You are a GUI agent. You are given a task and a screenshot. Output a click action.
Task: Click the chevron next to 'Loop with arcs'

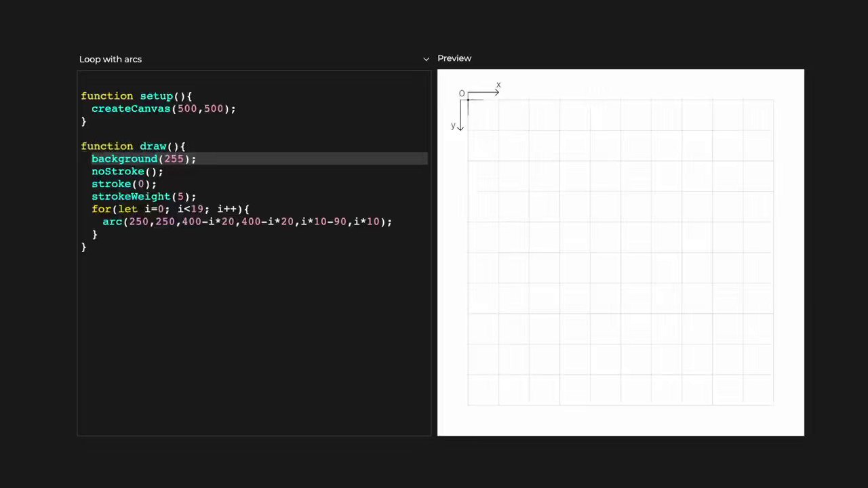[426, 58]
